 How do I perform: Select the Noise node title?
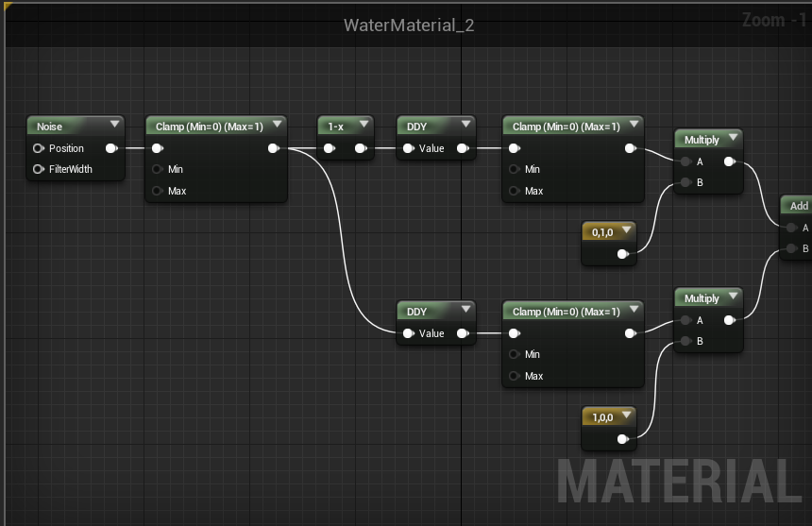coord(49,127)
